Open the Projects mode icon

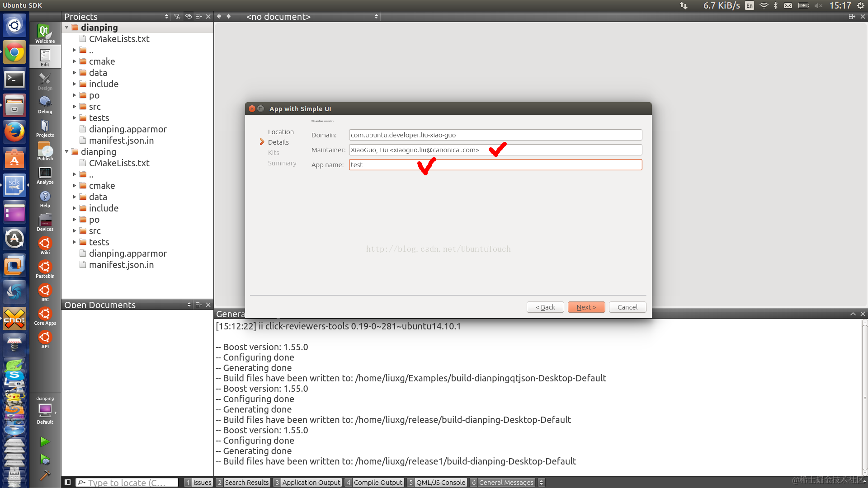45,128
